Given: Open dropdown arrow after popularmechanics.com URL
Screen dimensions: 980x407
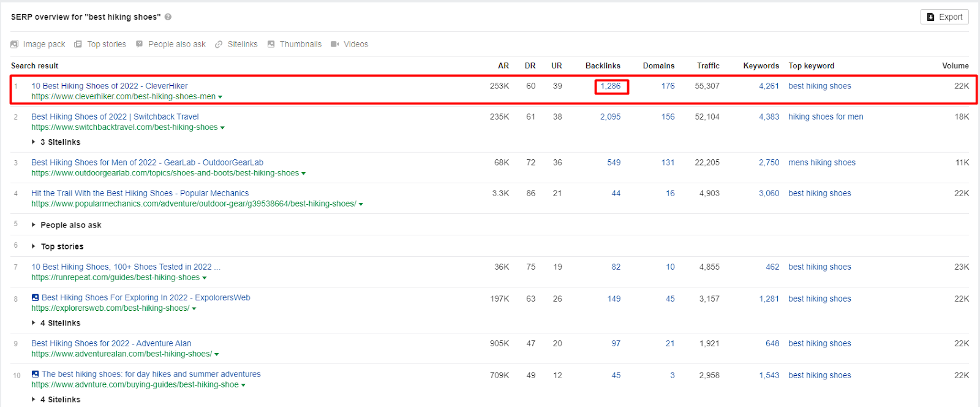Looking at the screenshot, I should [x=361, y=204].
